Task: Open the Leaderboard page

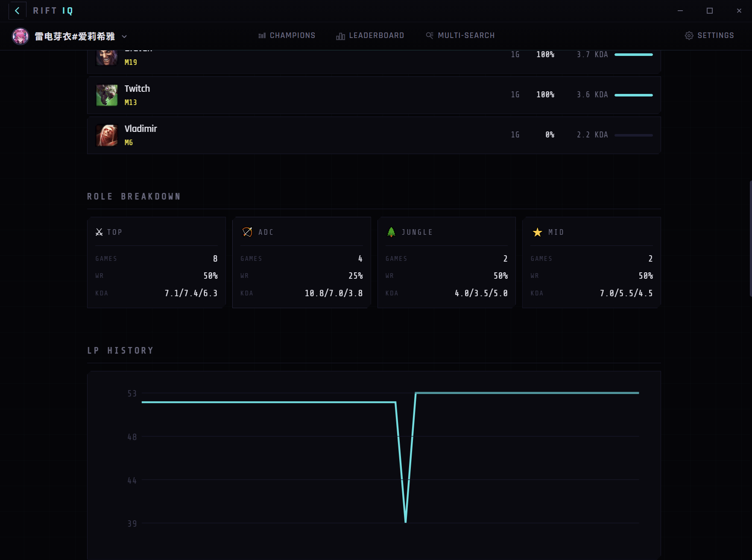Action: [x=370, y=35]
